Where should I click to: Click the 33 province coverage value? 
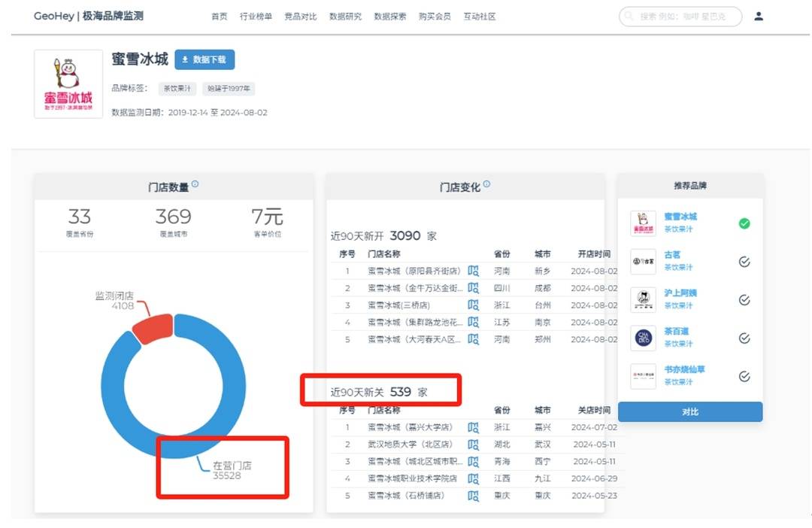(x=79, y=217)
